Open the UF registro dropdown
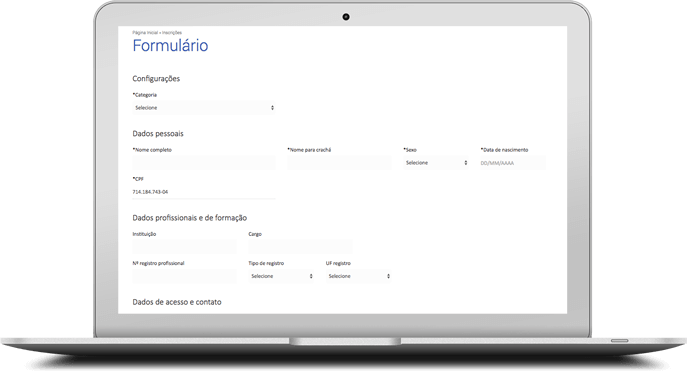This screenshot has width=687, height=371. (x=358, y=276)
